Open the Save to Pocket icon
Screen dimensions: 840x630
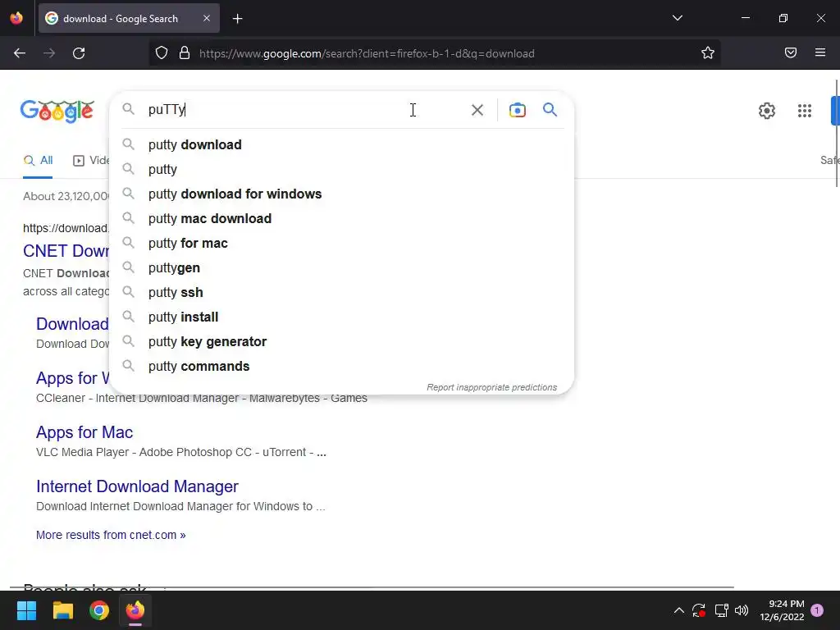pyautogui.click(x=791, y=52)
